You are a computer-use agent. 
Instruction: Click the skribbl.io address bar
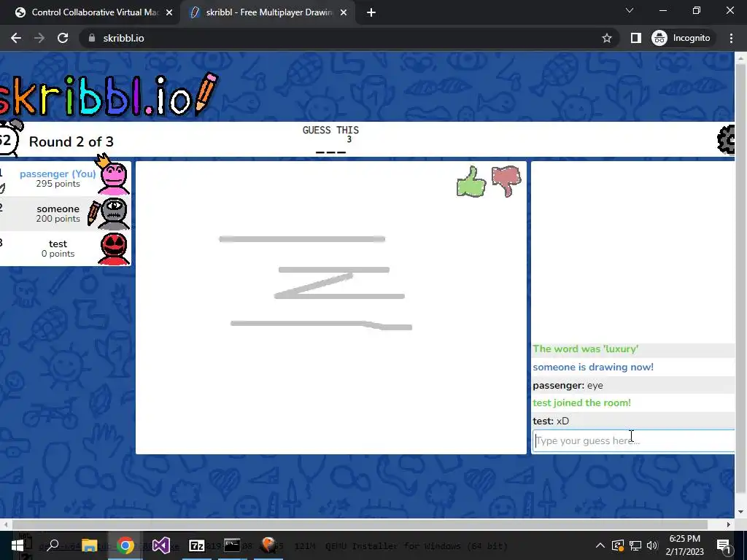(x=349, y=38)
